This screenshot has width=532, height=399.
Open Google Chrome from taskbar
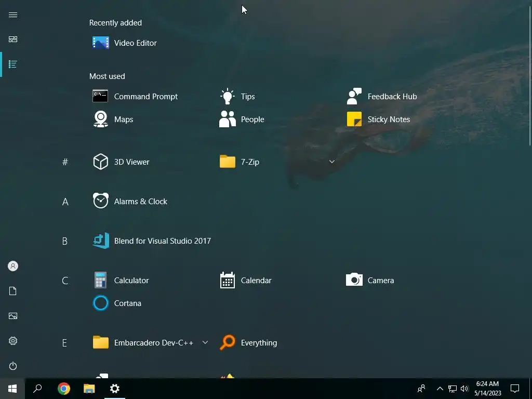pos(64,389)
